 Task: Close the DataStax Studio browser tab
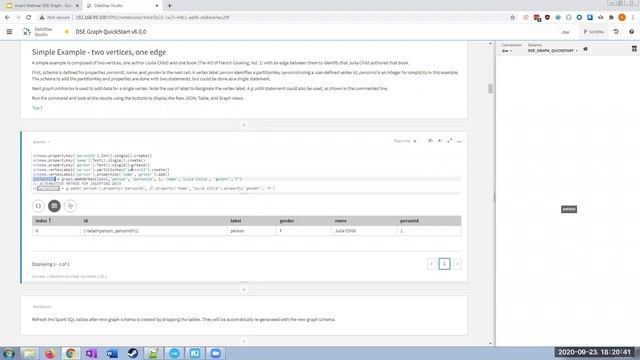coord(157,6)
